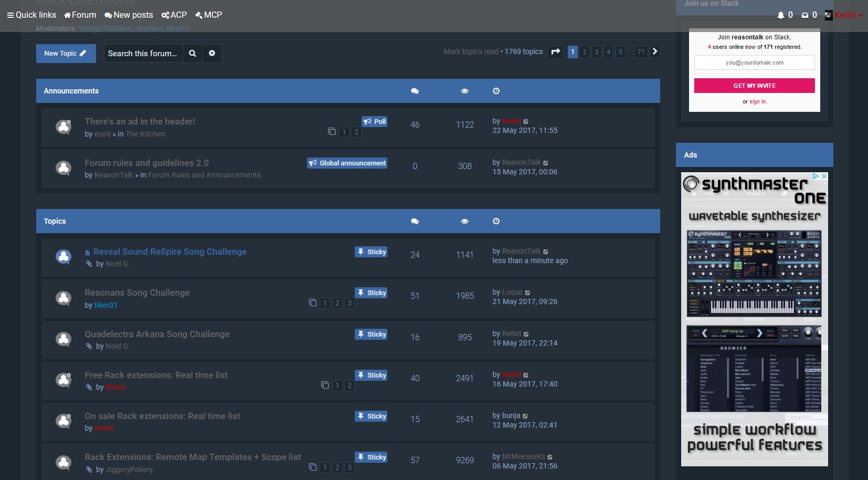This screenshot has height=480, width=868.
Task: View last post icon, less than a minute ago
Action: point(546,252)
